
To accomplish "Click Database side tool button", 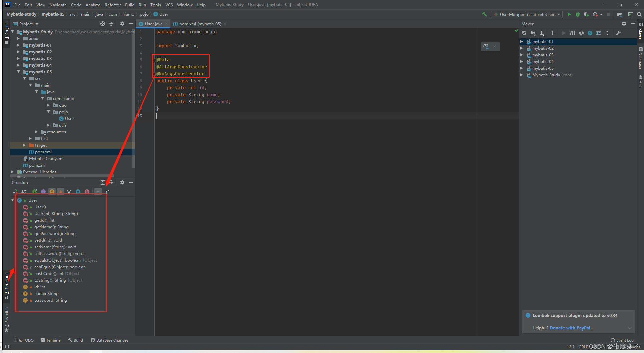I will tap(640, 58).
